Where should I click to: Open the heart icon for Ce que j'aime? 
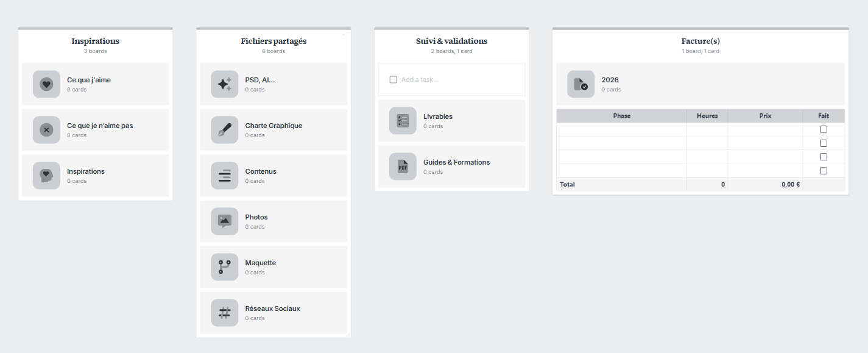[46, 84]
